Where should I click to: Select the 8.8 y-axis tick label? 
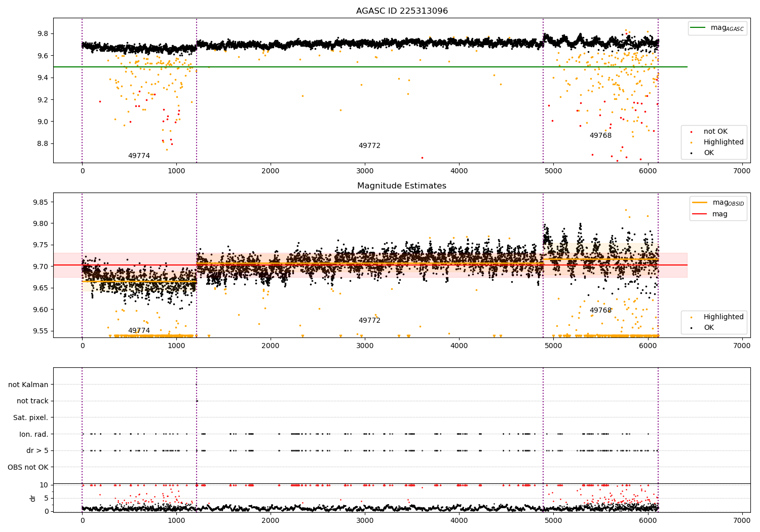(43, 143)
